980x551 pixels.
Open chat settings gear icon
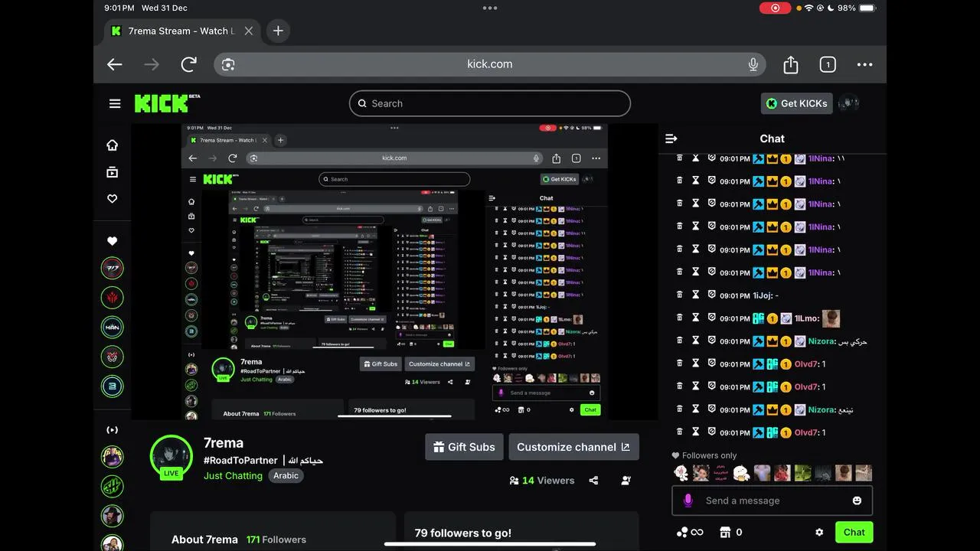819,532
